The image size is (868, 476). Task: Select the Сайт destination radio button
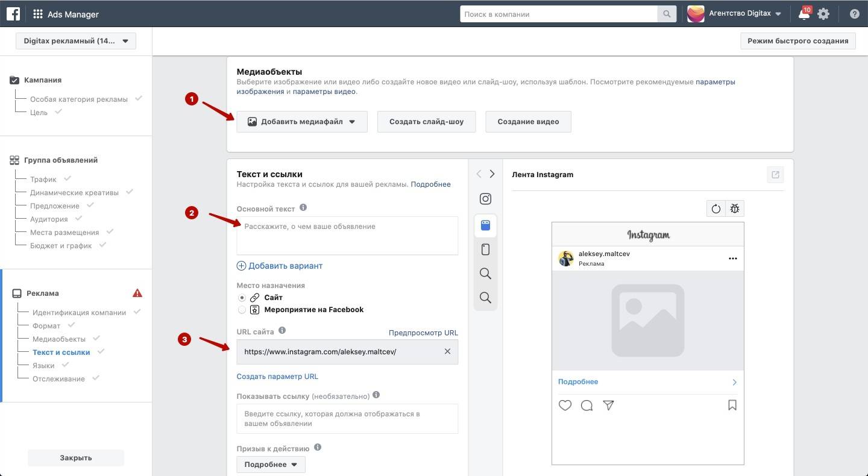click(242, 298)
